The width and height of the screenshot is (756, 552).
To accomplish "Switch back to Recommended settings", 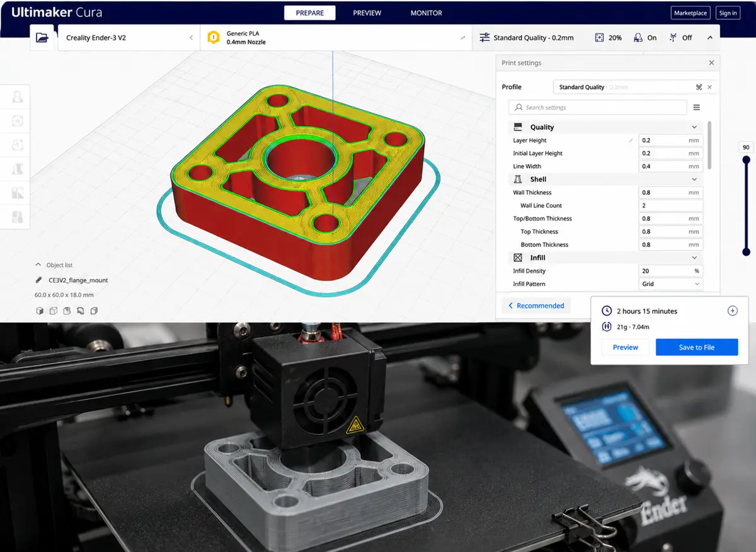I will pyautogui.click(x=536, y=306).
